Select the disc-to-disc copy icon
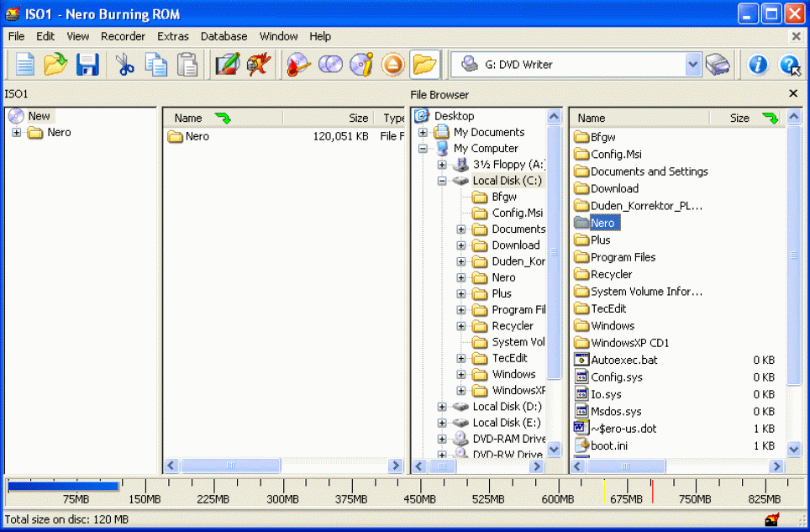The width and height of the screenshot is (810, 532). tap(329, 64)
